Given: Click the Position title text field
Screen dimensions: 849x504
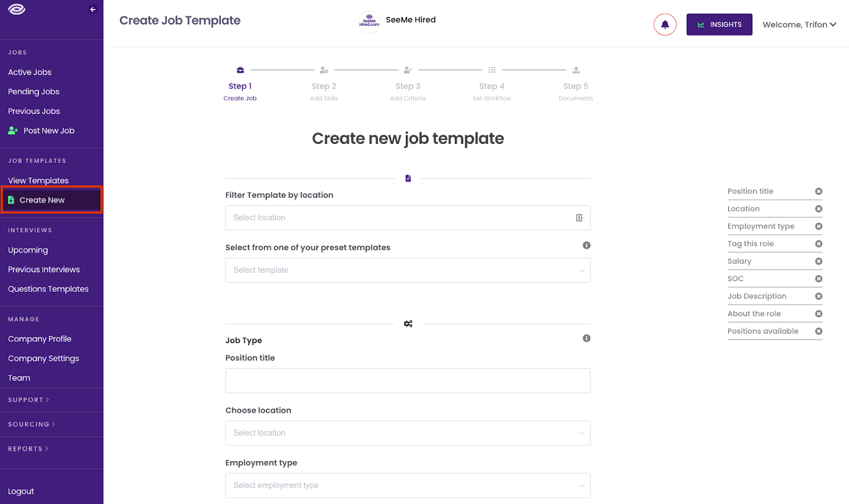Looking at the screenshot, I should click(408, 381).
